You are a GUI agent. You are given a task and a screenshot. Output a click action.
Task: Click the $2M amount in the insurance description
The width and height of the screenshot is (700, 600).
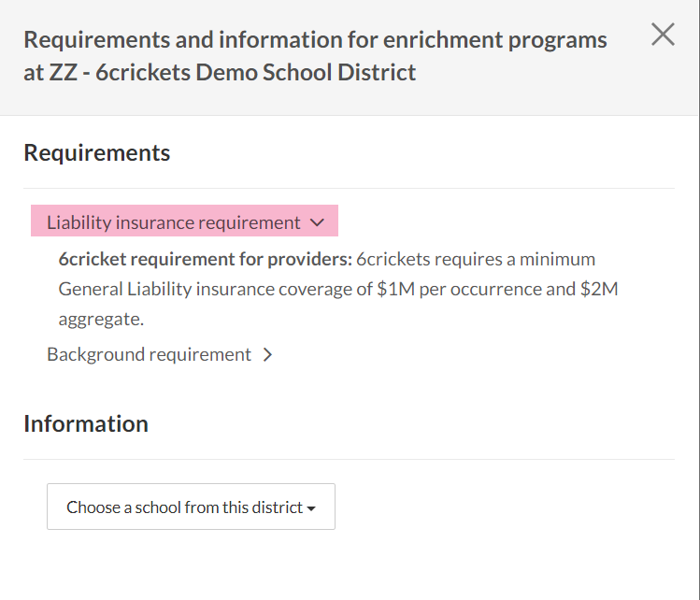(x=599, y=289)
